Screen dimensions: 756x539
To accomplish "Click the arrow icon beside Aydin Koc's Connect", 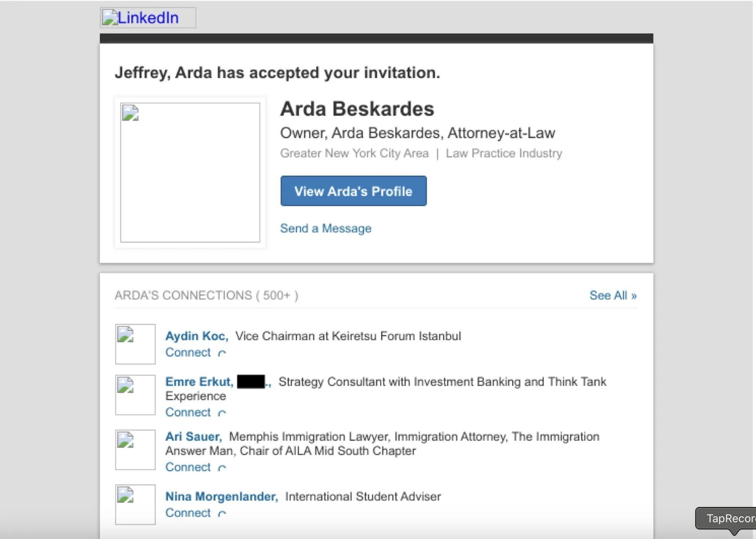I will click(x=222, y=353).
